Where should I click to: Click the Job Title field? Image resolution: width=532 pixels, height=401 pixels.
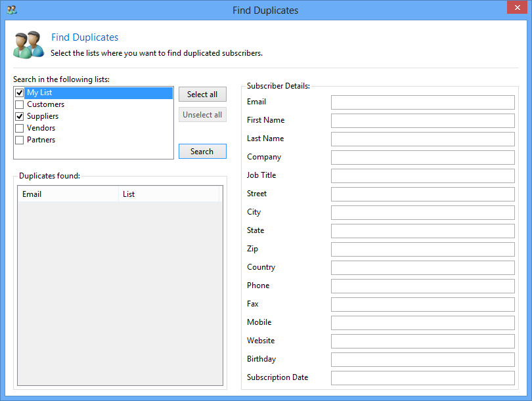422,176
